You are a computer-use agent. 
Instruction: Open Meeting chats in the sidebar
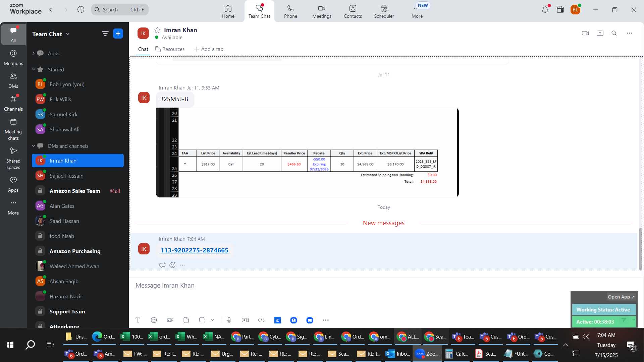click(x=13, y=129)
